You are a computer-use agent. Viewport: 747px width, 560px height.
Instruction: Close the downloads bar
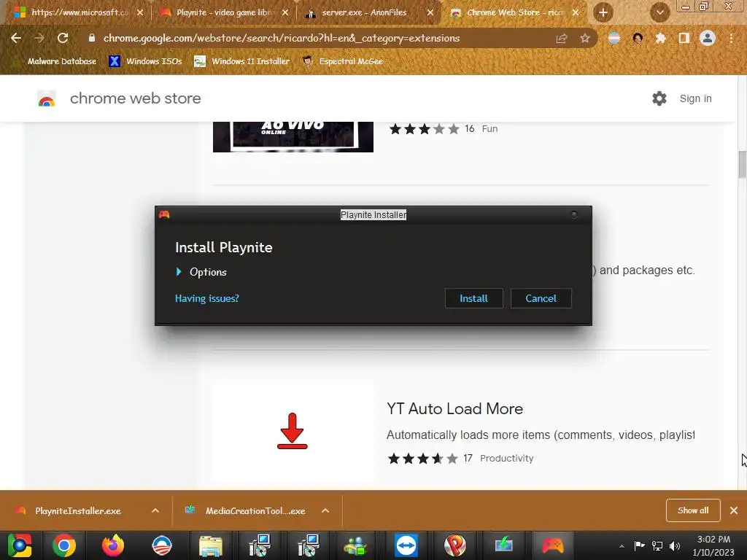pos(734,510)
